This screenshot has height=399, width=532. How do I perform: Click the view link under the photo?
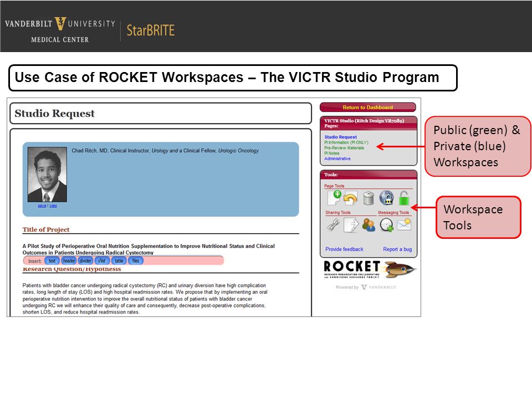(53, 206)
